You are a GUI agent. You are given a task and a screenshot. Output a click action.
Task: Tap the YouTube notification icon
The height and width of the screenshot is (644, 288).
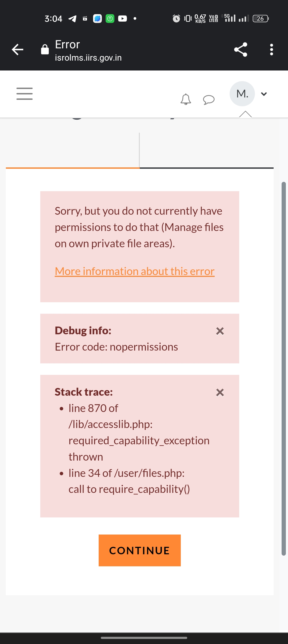[122, 18]
